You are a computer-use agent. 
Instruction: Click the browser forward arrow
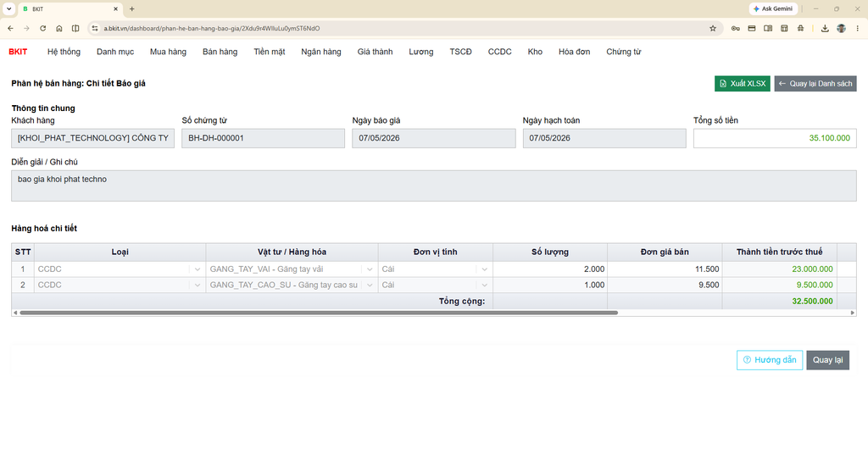point(26,28)
